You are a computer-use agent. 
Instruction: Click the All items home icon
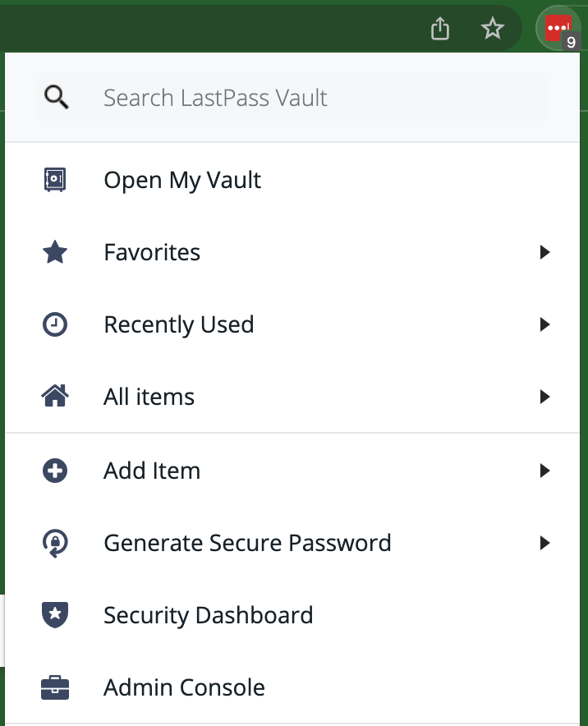coord(55,397)
